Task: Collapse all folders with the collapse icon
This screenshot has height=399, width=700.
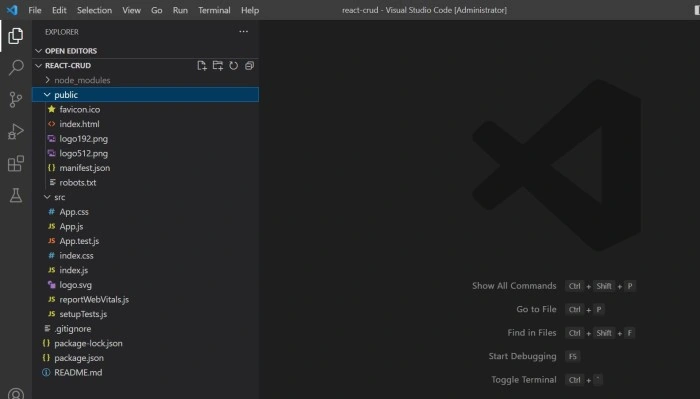Action: click(x=249, y=66)
